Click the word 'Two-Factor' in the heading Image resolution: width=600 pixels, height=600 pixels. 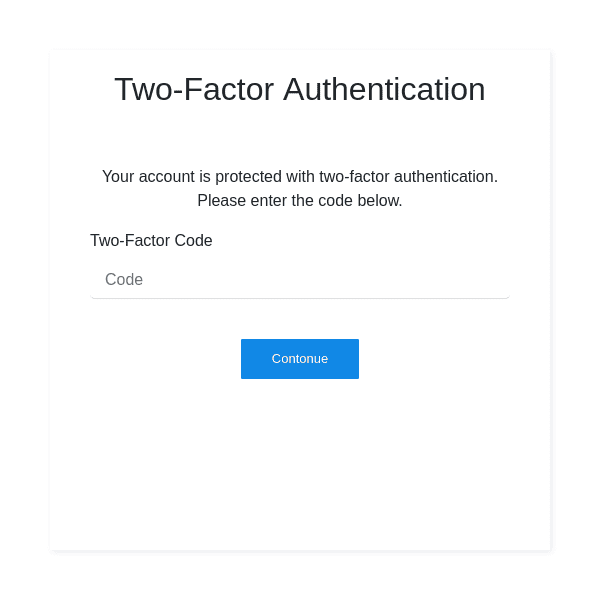[194, 89]
